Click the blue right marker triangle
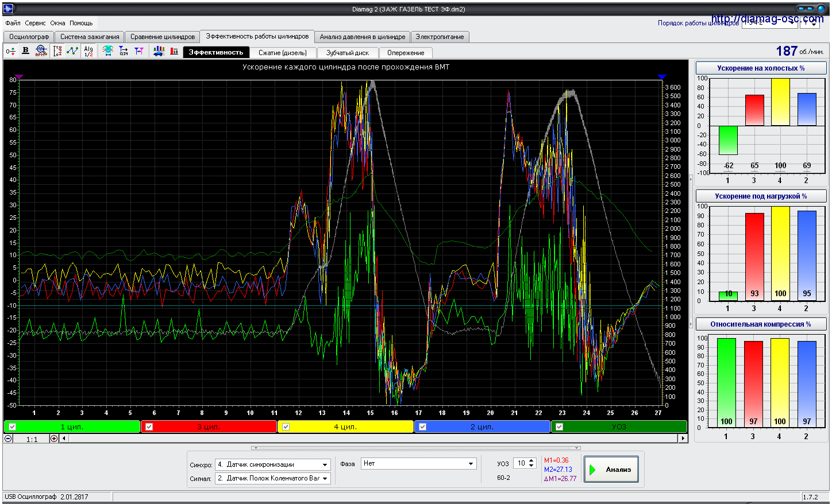Image resolution: width=832 pixels, height=504 pixels. pos(661,76)
